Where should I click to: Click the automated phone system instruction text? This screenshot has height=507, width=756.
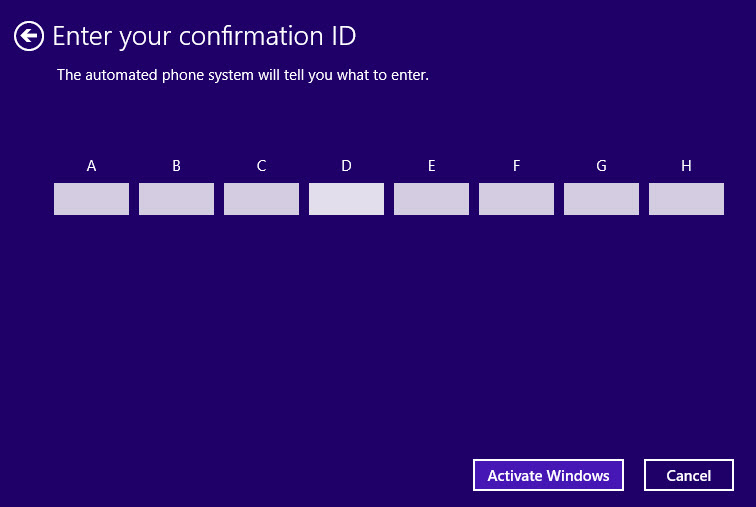tap(243, 75)
